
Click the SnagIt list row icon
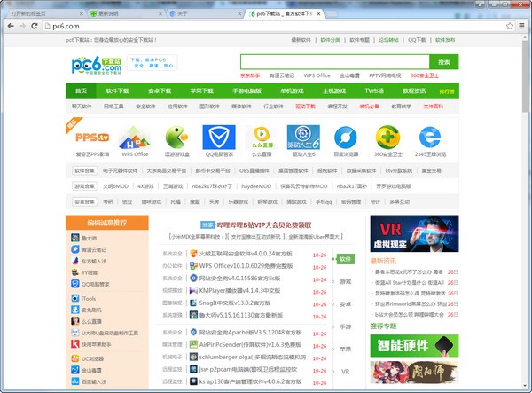(x=193, y=303)
